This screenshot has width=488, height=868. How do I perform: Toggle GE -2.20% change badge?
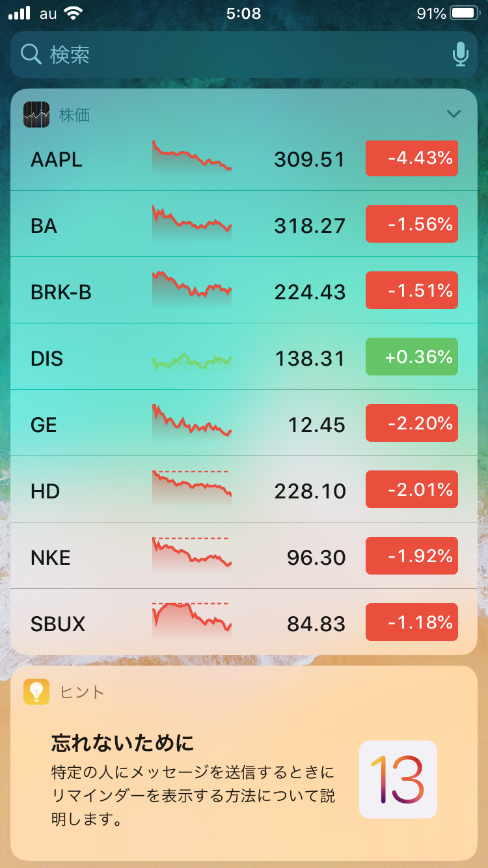click(411, 424)
